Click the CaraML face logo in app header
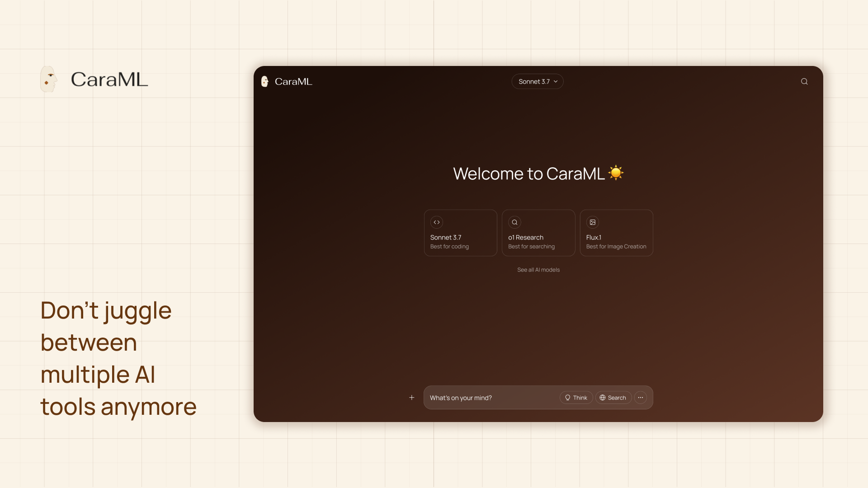Viewport: 868px width, 488px height. pos(265,81)
